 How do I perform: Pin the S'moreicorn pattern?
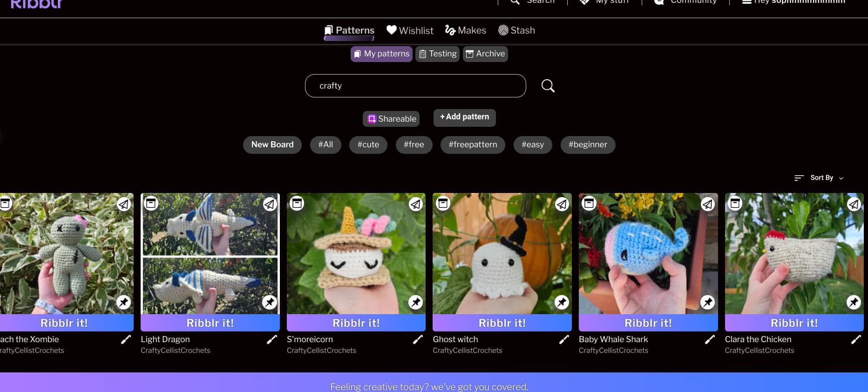415,303
